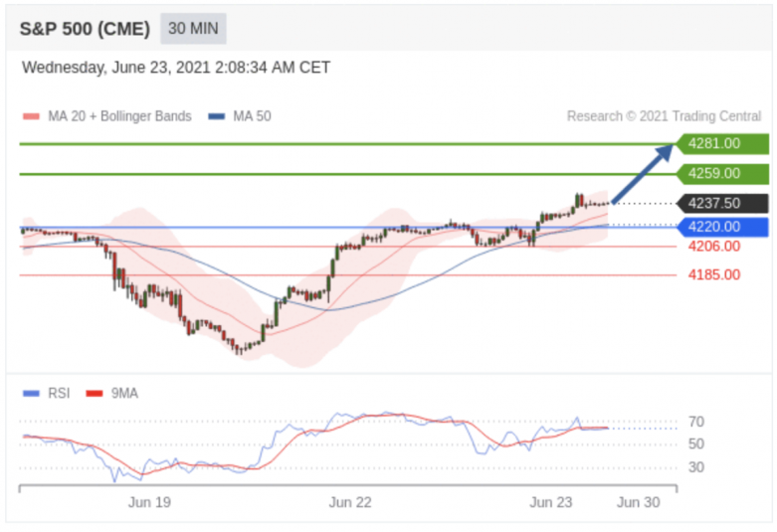Click the Research Trading Central copyright text
777x532 pixels.
pyautogui.click(x=664, y=116)
